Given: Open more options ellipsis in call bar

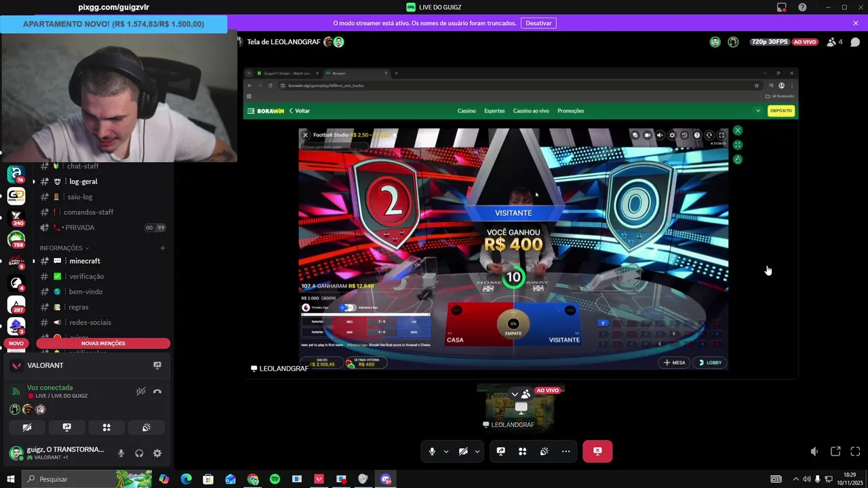Looking at the screenshot, I should (566, 451).
